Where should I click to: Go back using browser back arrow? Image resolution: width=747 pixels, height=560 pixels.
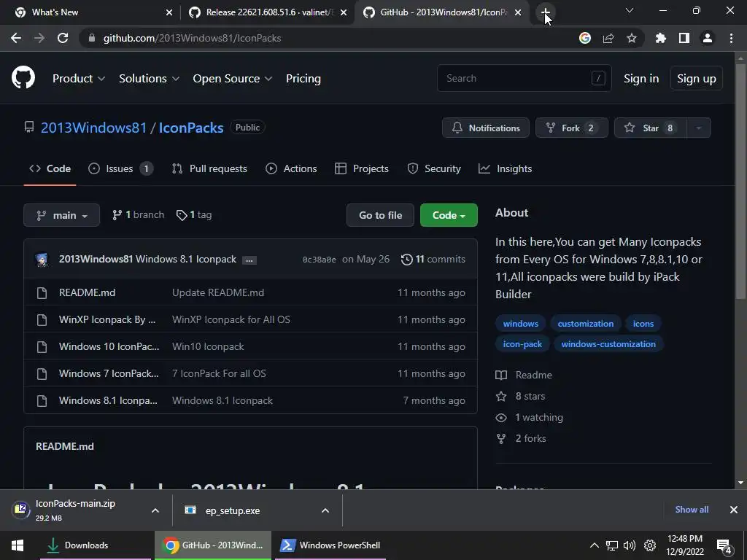(16, 38)
